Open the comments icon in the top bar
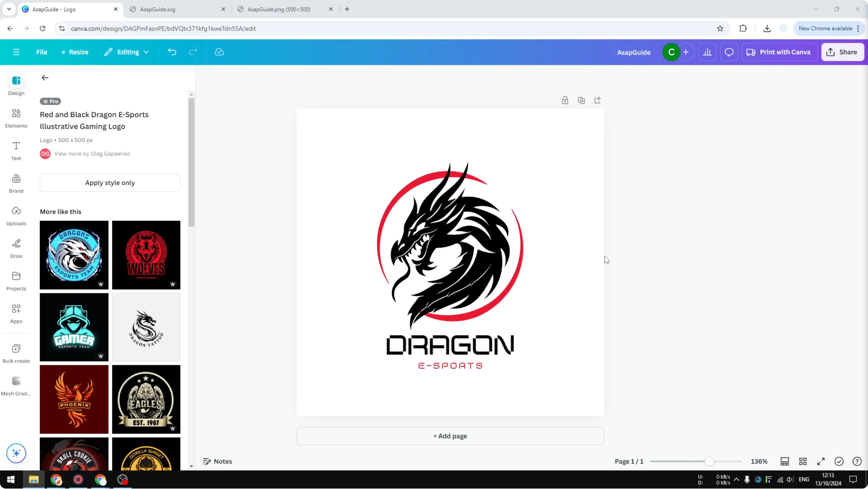The width and height of the screenshot is (868, 489). (x=729, y=52)
